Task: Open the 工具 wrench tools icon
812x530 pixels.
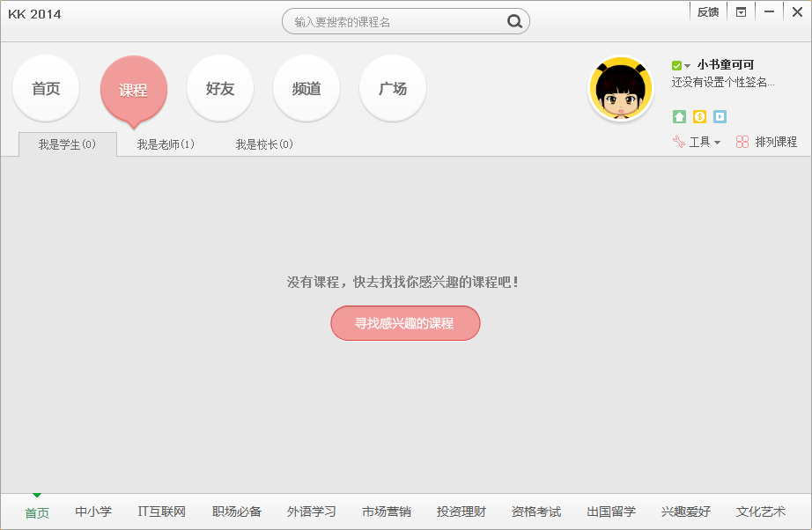Action: point(678,143)
